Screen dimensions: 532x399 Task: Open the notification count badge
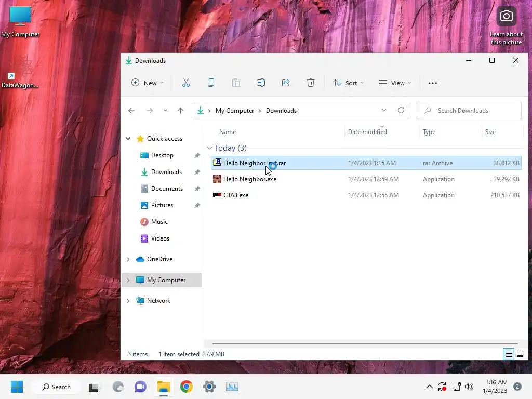pyautogui.click(x=517, y=387)
